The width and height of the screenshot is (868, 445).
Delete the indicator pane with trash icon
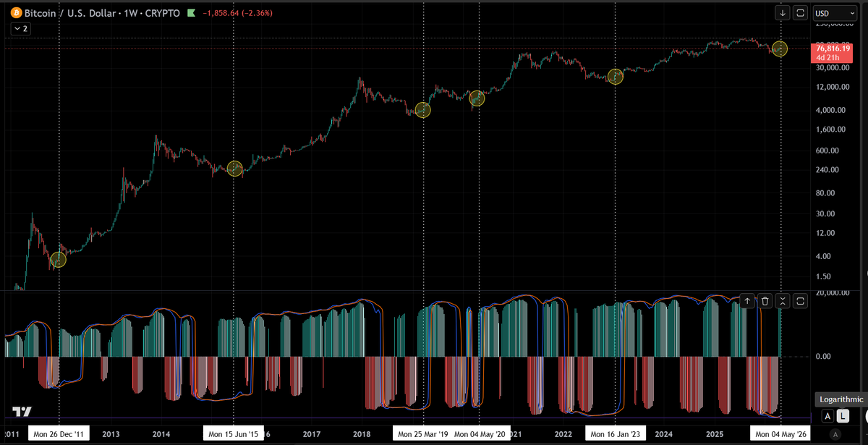pyautogui.click(x=765, y=301)
